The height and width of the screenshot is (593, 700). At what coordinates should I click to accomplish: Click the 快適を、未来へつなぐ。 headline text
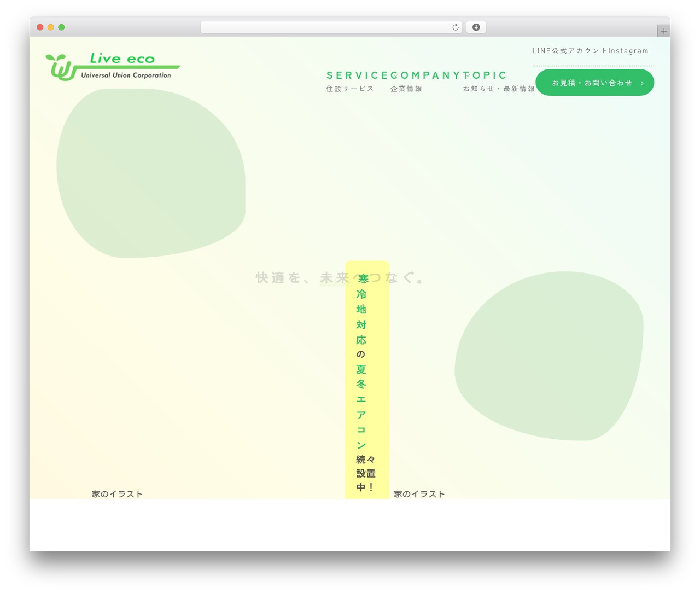[341, 278]
